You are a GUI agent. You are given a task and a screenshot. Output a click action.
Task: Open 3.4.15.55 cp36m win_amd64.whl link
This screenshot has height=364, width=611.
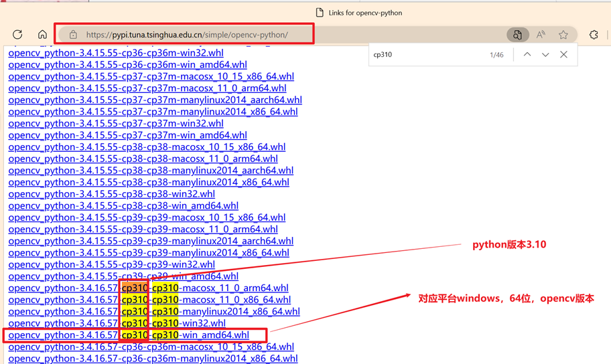tap(127, 65)
